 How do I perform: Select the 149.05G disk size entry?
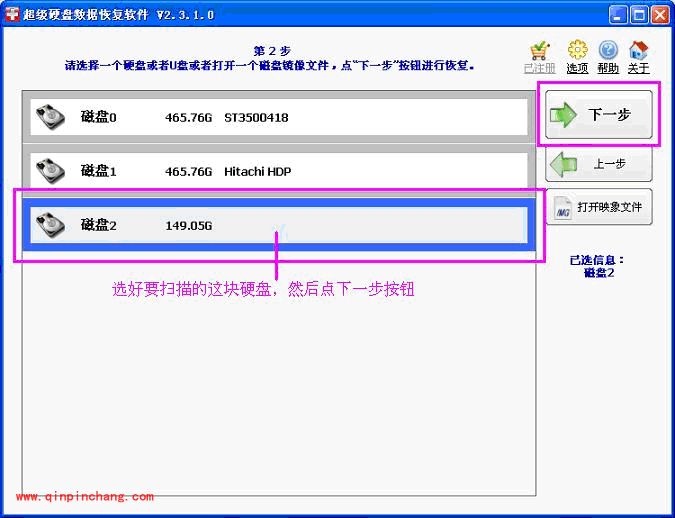tap(189, 225)
